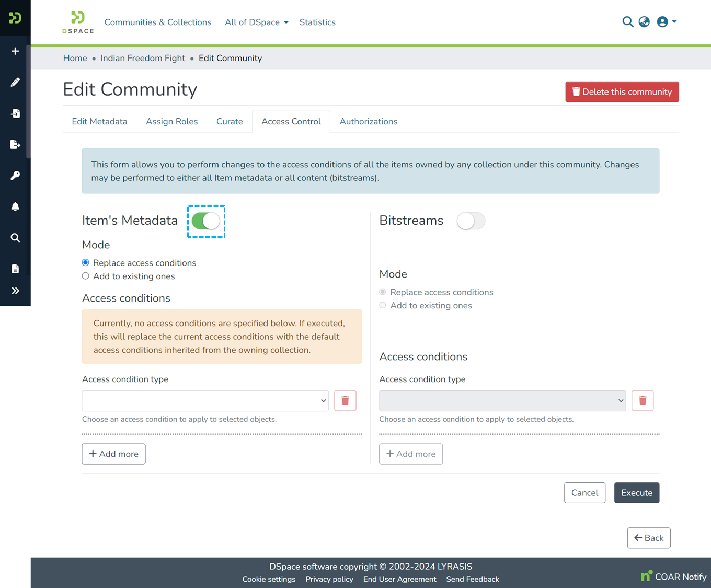Open notifications via the bell icon
711x588 pixels.
point(15,206)
